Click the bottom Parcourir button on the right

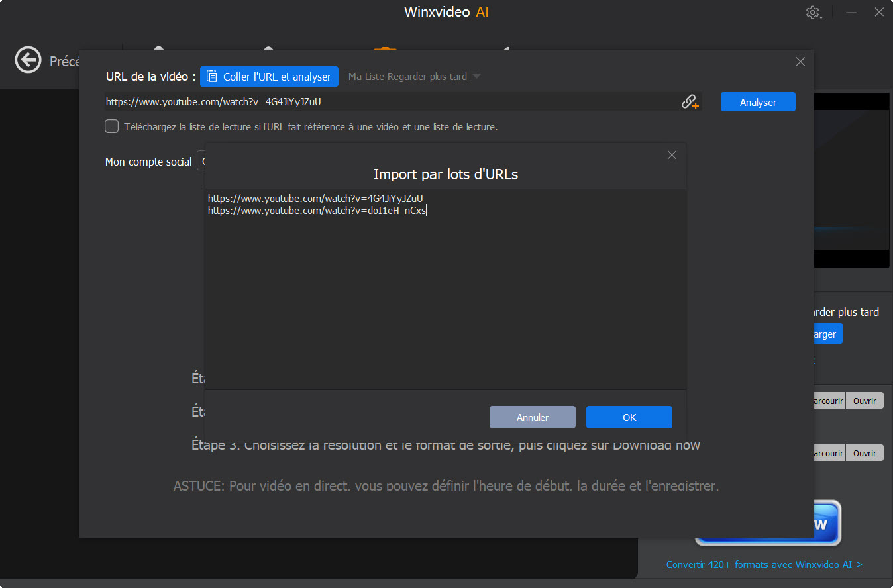(829, 452)
